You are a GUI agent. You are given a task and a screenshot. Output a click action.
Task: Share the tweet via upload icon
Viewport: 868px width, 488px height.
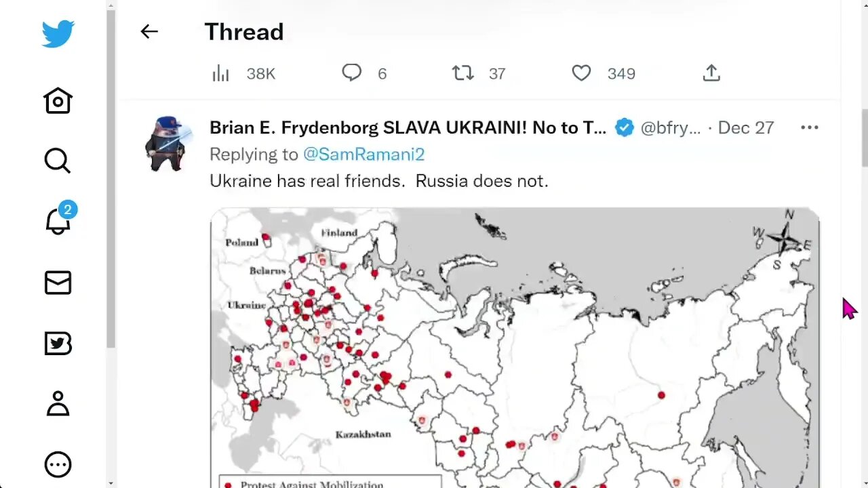(711, 73)
